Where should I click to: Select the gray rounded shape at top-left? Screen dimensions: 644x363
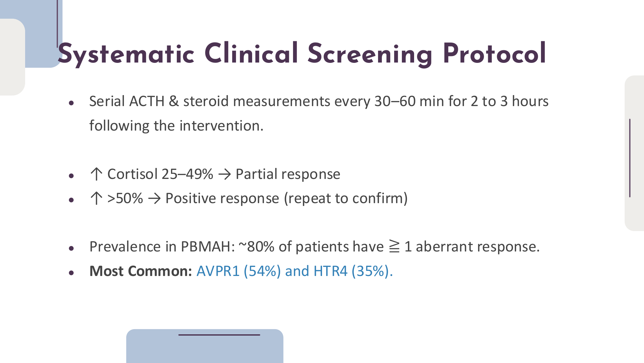click(12, 57)
